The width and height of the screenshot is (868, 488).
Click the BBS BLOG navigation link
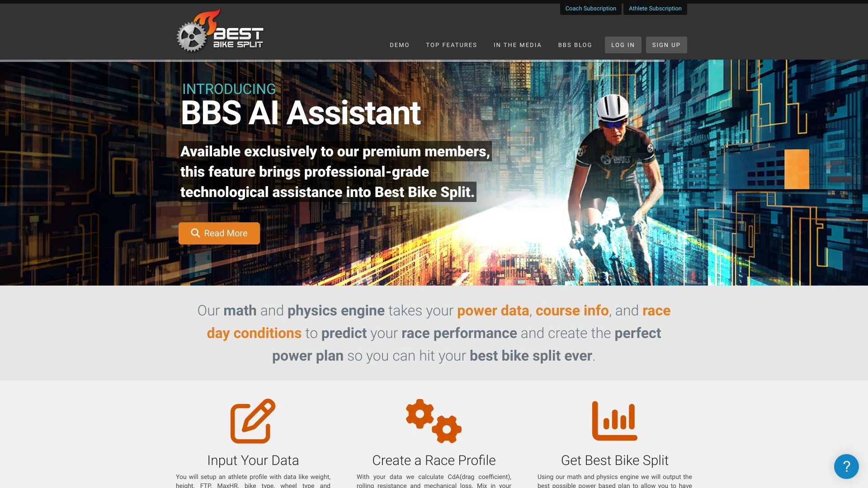[x=575, y=45]
